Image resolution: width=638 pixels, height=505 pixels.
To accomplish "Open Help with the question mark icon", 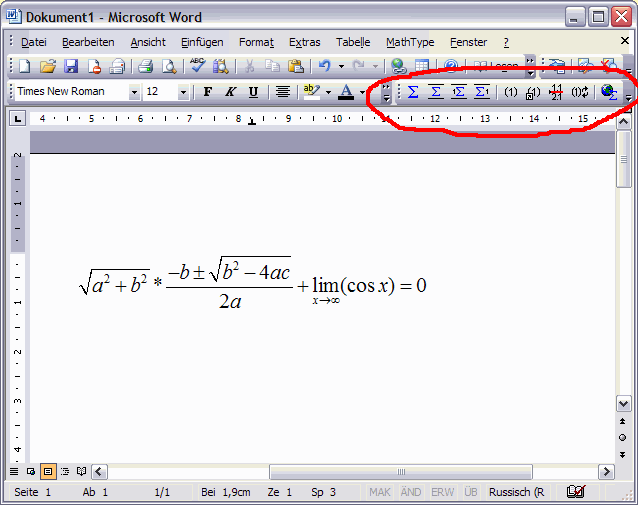I will (x=451, y=66).
